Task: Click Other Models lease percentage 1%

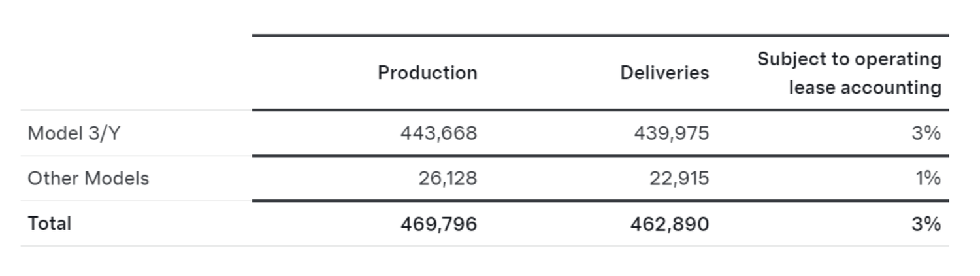Action: [x=928, y=179]
